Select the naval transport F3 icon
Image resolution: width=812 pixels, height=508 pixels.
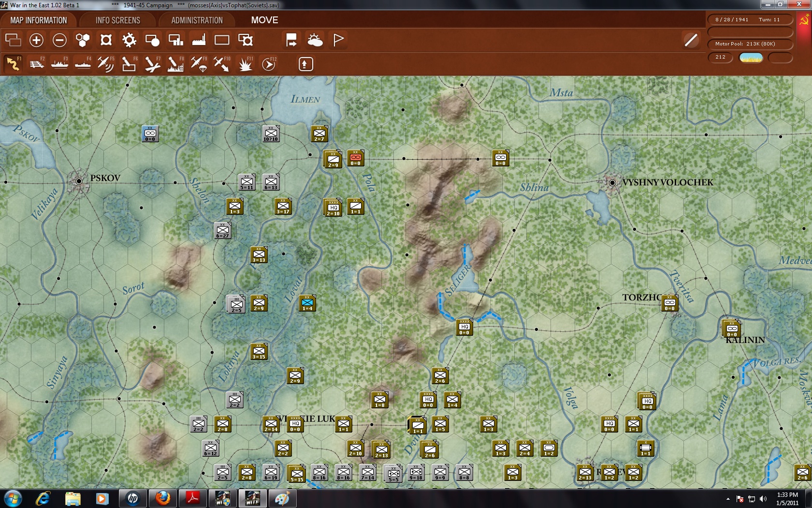59,64
